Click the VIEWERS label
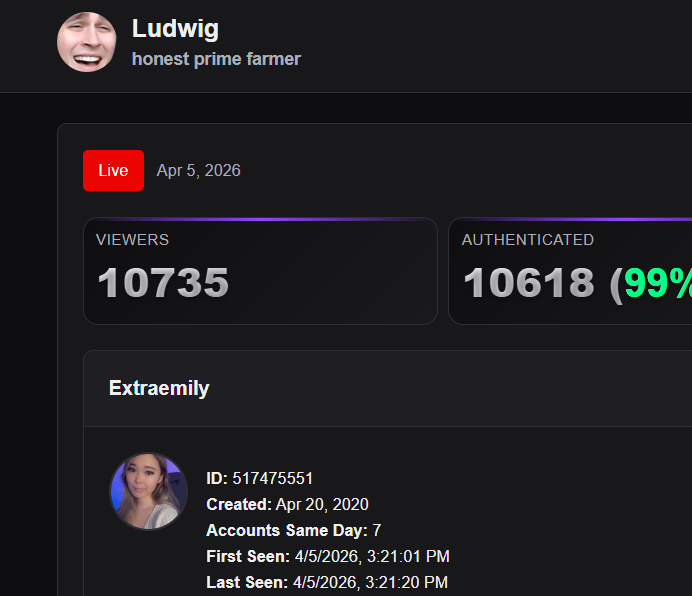Image resolution: width=692 pixels, height=596 pixels. (132, 240)
